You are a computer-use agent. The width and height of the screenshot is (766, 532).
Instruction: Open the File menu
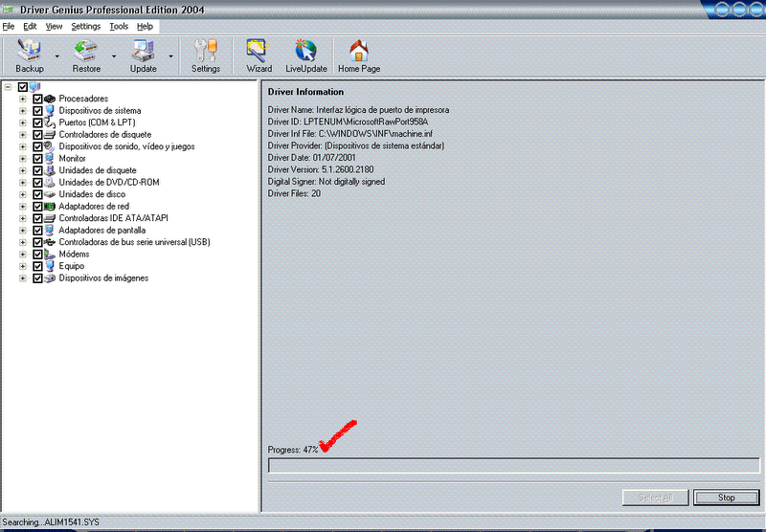coord(9,27)
